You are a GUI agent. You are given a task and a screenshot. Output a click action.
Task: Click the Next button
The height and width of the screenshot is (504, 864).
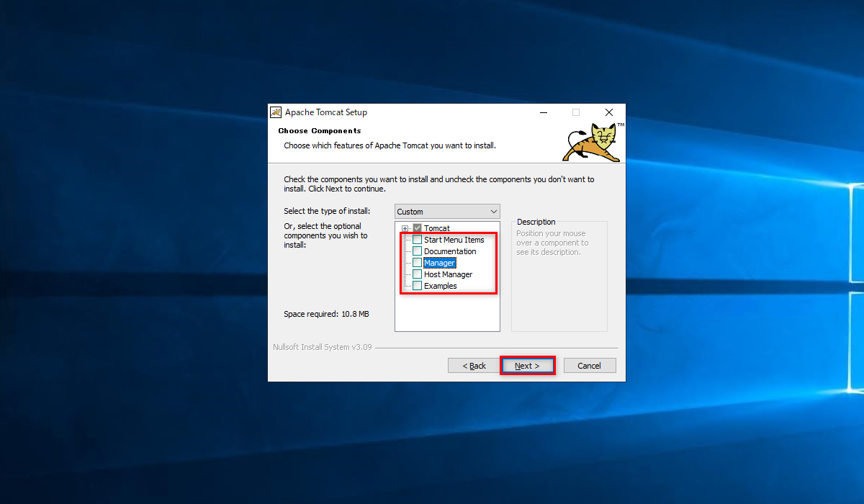point(527,366)
